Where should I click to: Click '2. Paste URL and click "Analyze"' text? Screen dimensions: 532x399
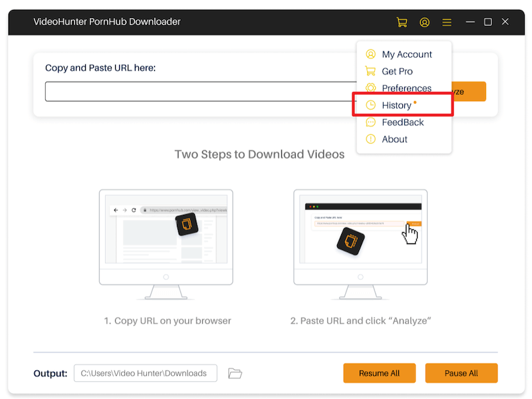pyautogui.click(x=360, y=321)
